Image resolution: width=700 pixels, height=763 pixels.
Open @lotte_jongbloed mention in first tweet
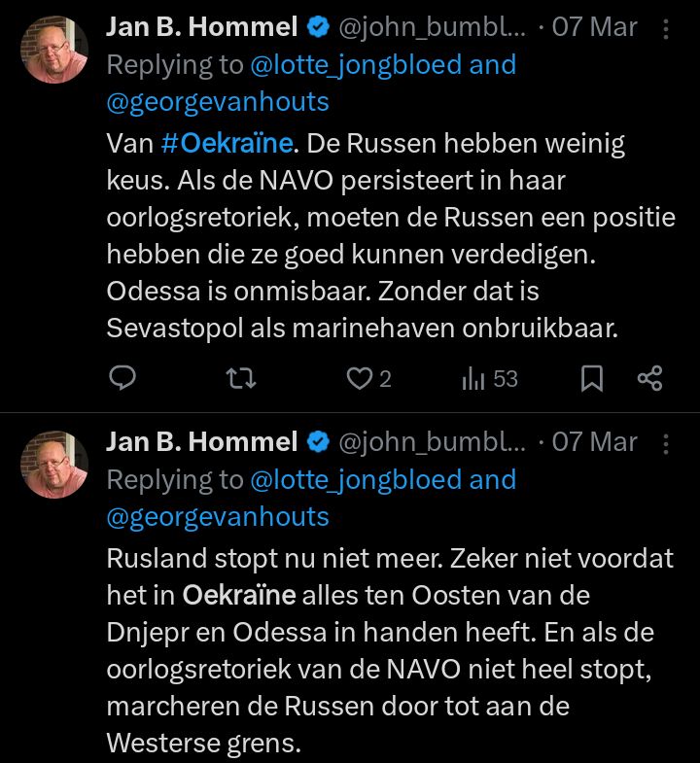point(356,65)
